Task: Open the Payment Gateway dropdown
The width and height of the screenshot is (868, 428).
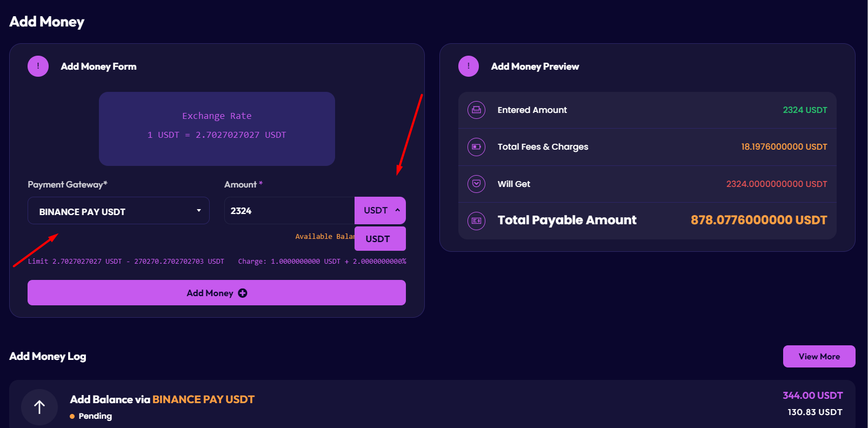Action: pyautogui.click(x=118, y=211)
